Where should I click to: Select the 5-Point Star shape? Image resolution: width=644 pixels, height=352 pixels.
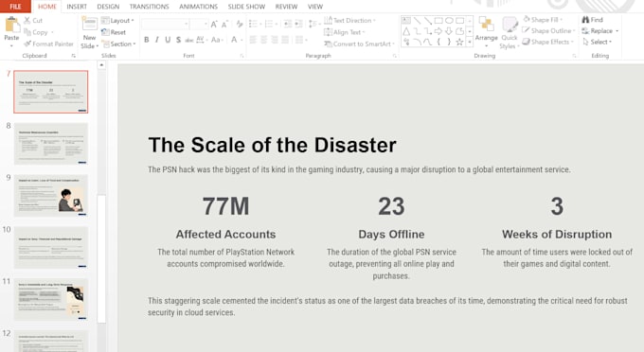click(x=460, y=42)
